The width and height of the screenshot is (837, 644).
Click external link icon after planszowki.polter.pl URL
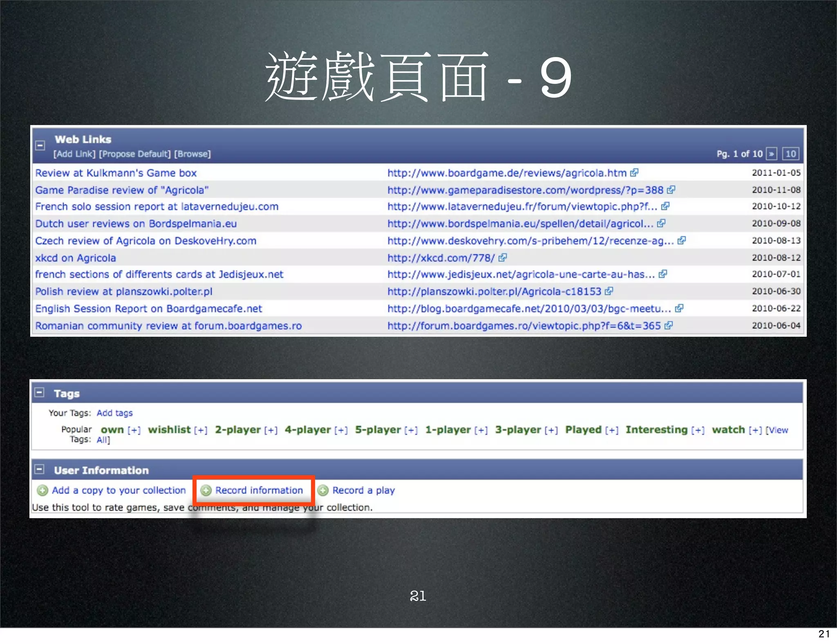click(x=609, y=291)
